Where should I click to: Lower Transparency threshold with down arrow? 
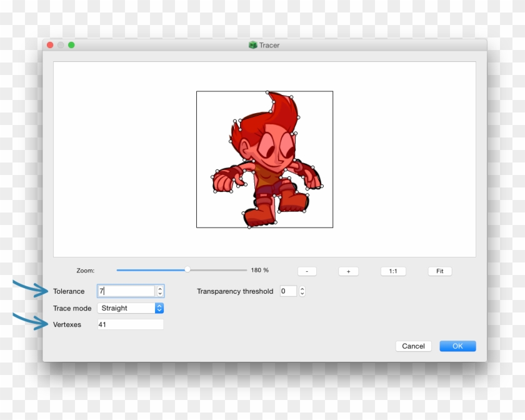point(302,294)
